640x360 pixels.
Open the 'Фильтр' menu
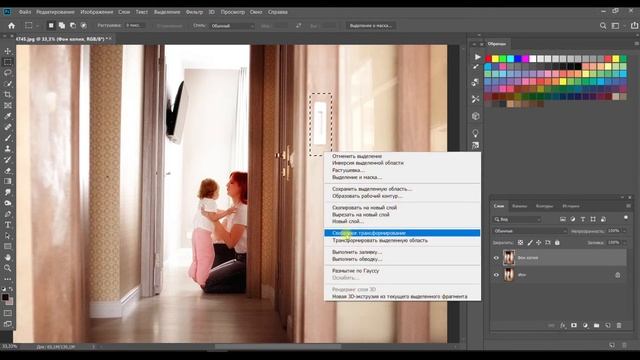pos(194,12)
